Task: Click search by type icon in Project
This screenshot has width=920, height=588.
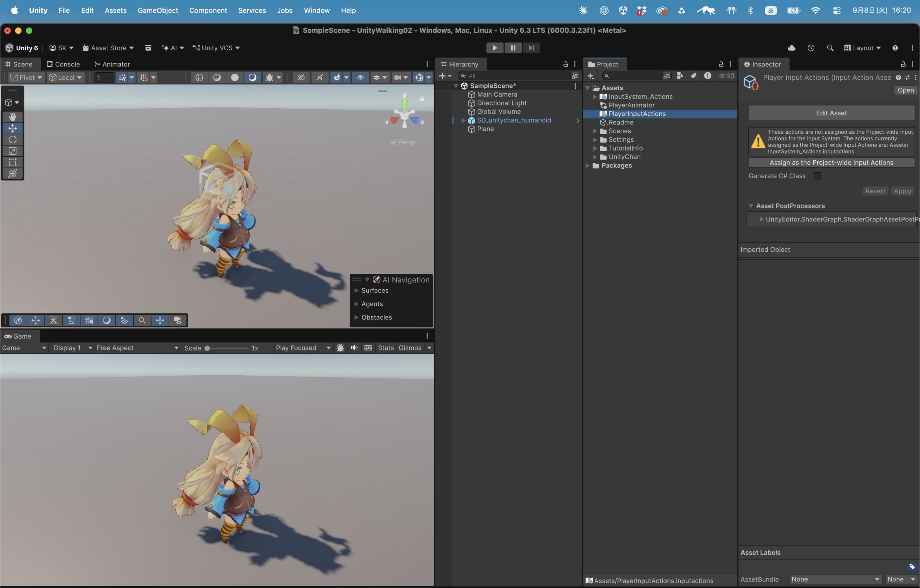Action: pyautogui.click(x=680, y=75)
